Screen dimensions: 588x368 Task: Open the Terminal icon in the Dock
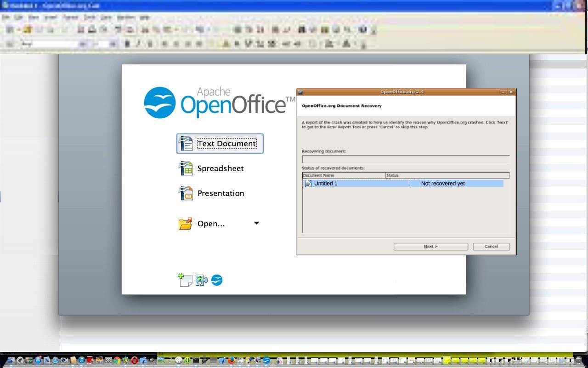click(x=196, y=360)
